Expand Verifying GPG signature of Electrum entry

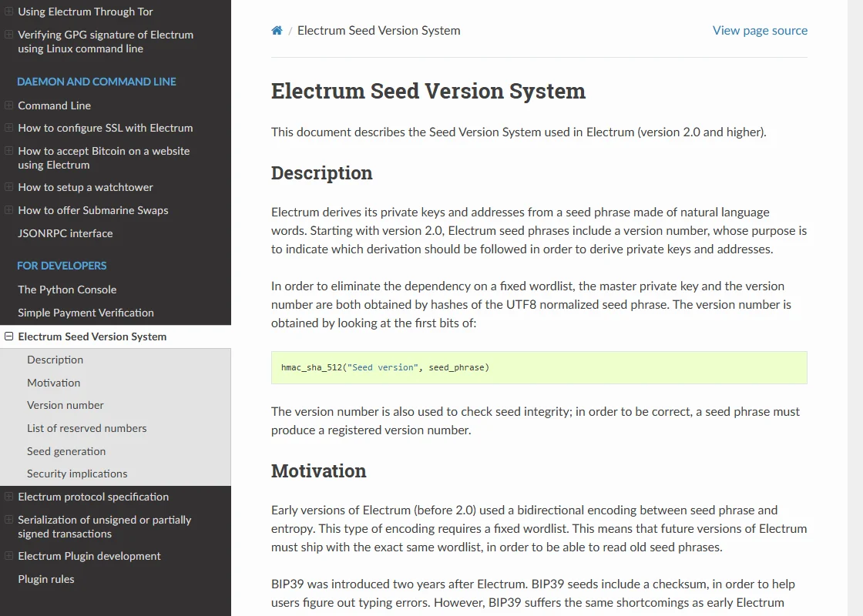[x=8, y=34]
